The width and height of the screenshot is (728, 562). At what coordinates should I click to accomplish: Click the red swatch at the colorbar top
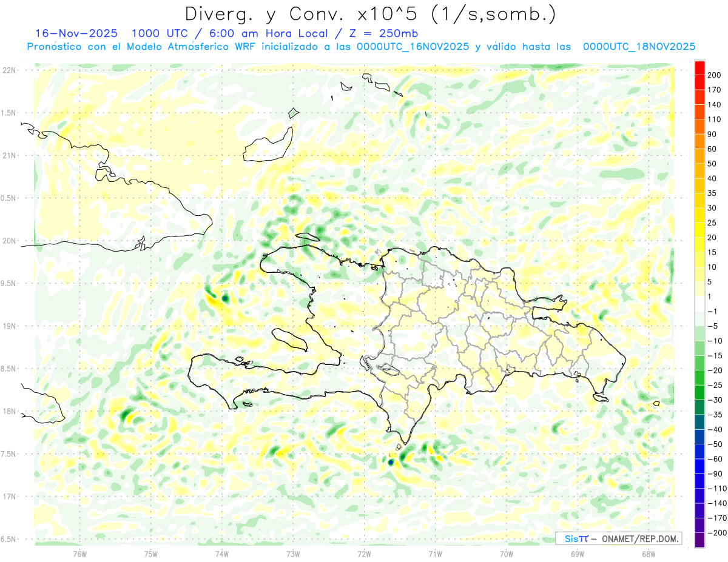coord(699,67)
